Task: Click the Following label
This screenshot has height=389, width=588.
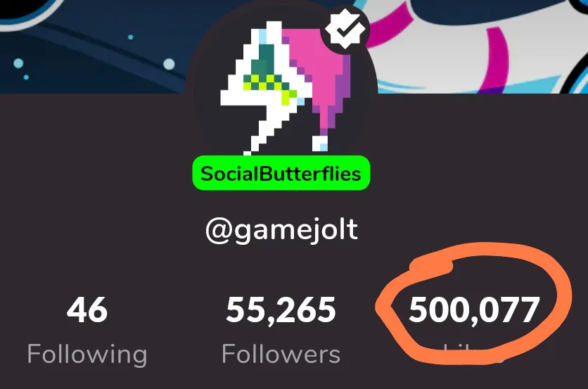Action: point(87,354)
